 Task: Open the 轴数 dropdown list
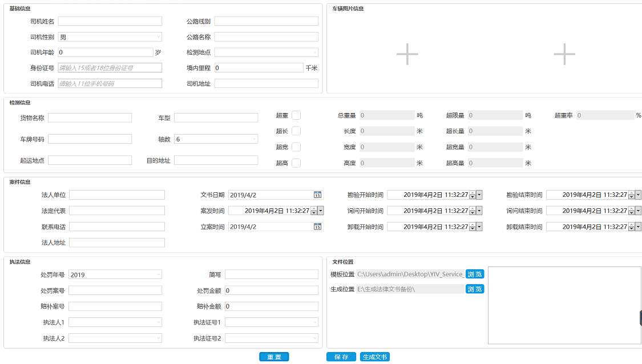(254, 139)
